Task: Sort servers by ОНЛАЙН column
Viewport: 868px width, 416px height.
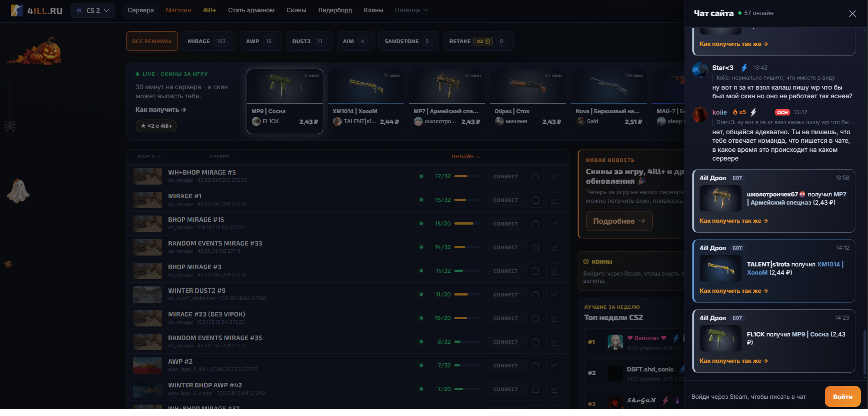Action: coord(466,156)
